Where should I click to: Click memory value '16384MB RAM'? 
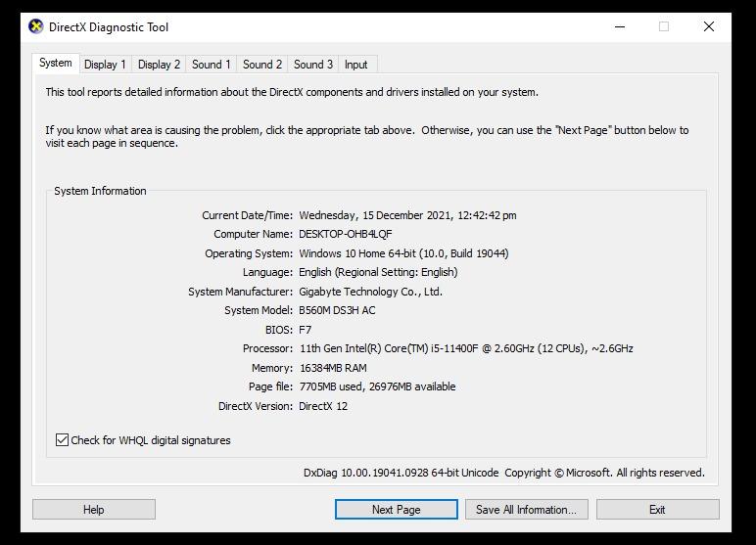[x=333, y=368]
